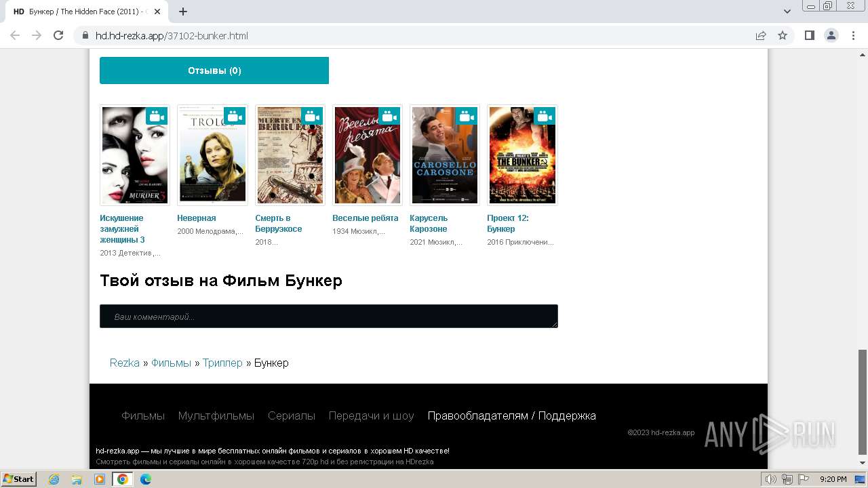Viewport: 868px width, 488px height.
Task: Bookmark this page with the star icon
Action: click(783, 35)
